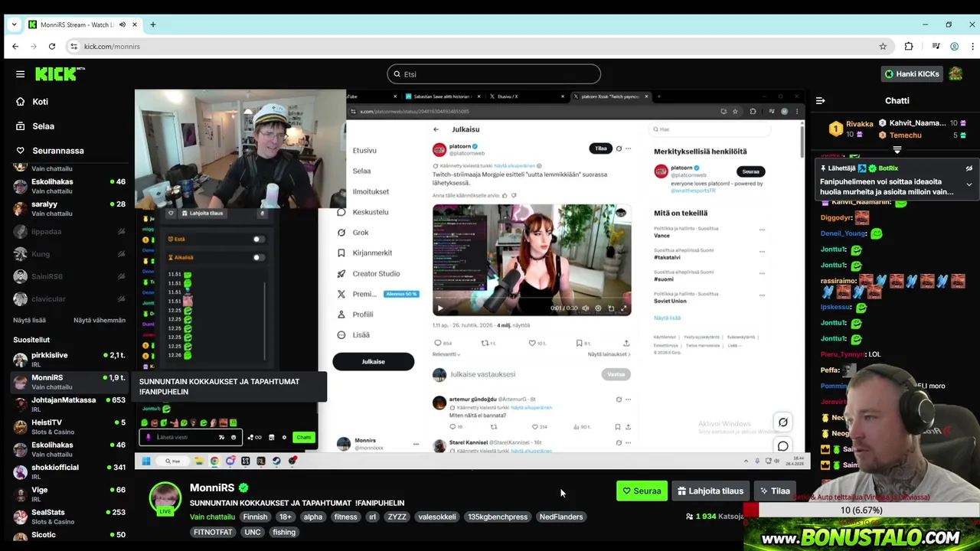Open recommended channel JohtajanMatkassa
Screen dimensions: 980x551
(x=69, y=404)
